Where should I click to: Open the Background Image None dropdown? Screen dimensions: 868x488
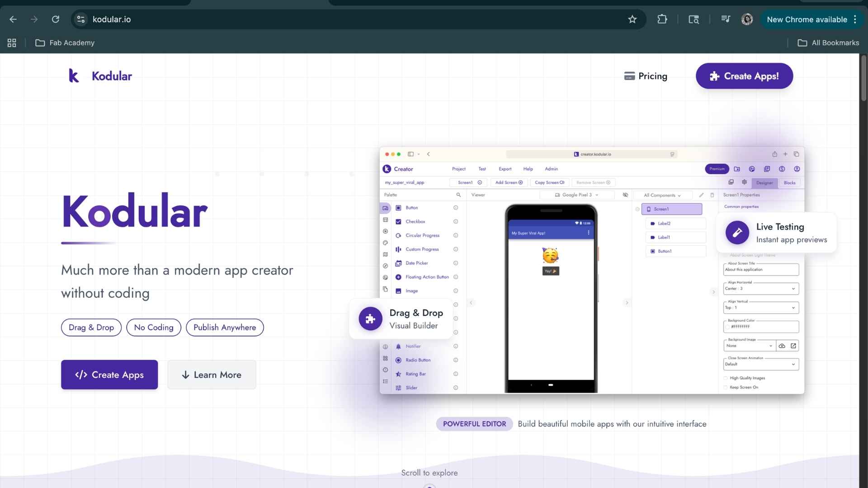(750, 346)
